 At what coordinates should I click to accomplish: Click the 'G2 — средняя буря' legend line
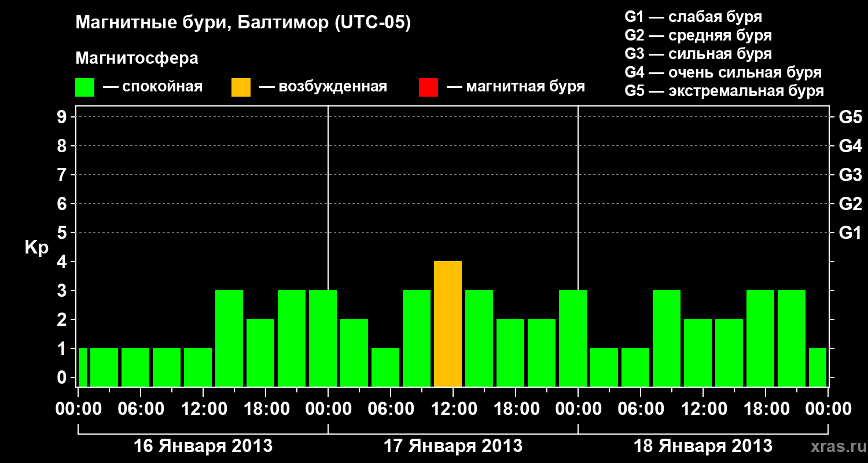pyautogui.click(x=698, y=35)
